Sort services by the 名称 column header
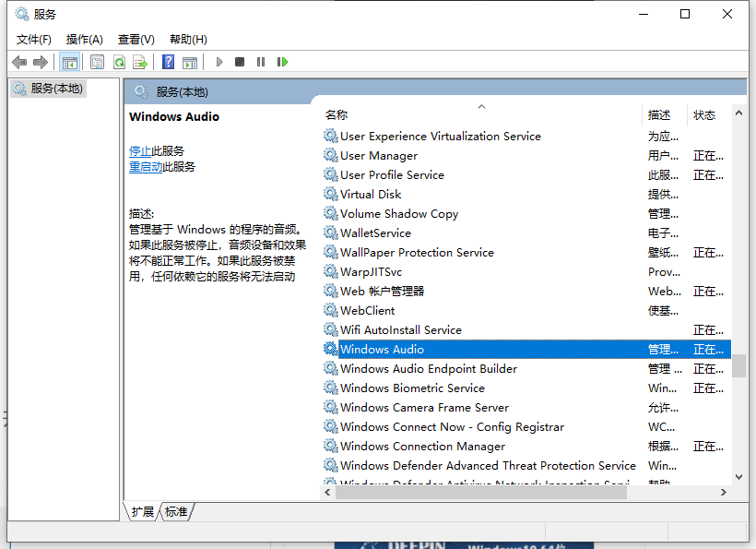756x549 pixels. coord(337,114)
